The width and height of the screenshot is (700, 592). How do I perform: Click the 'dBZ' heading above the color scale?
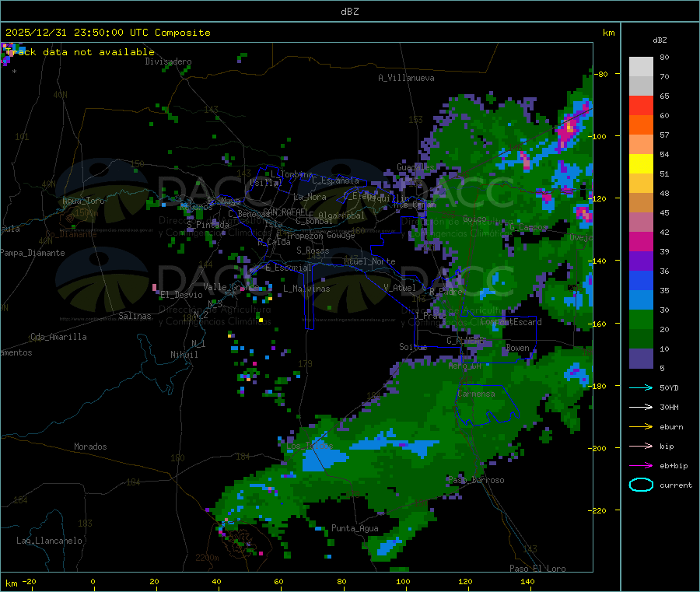pyautogui.click(x=660, y=40)
